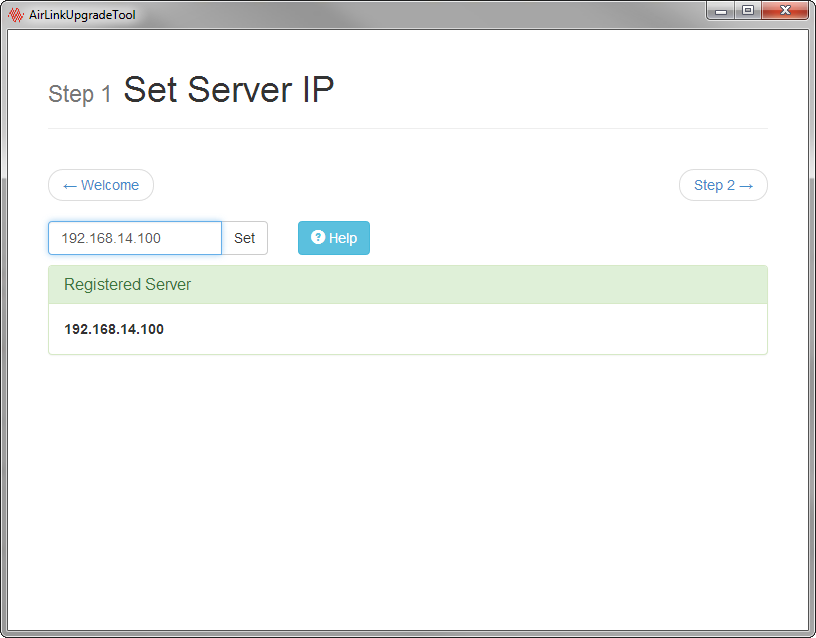Close the AirLinkUpgradeTool window
This screenshot has height=638, width=816.
[785, 10]
